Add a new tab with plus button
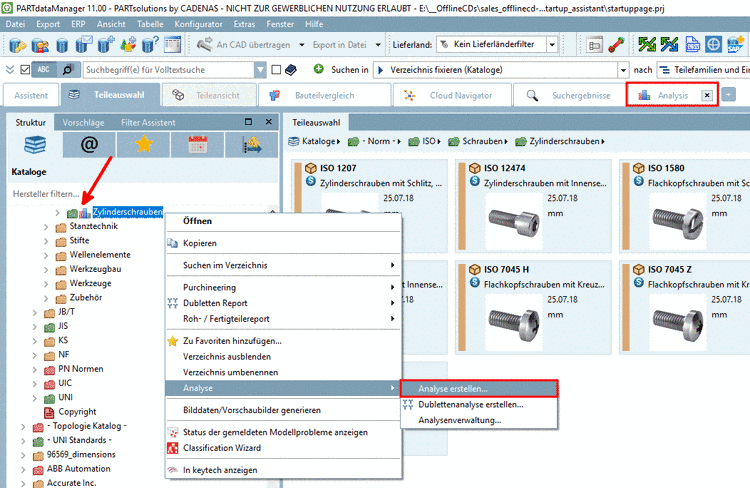The width and height of the screenshot is (750, 488). click(x=728, y=94)
